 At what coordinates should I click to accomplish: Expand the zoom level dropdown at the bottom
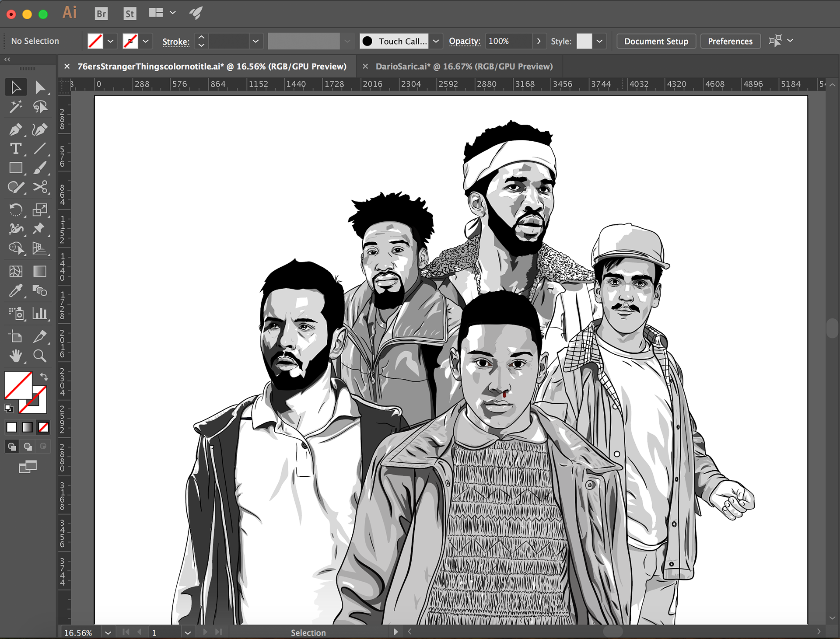click(x=108, y=632)
